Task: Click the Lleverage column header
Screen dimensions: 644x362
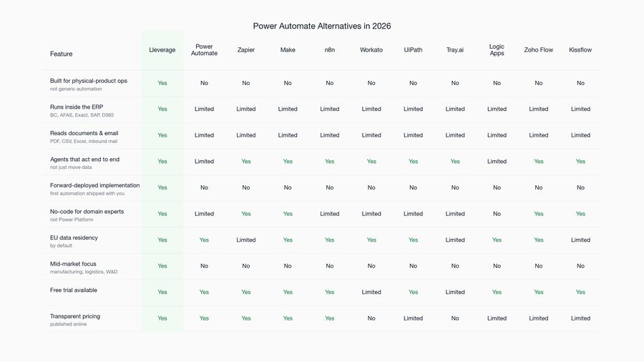Action: pyautogui.click(x=162, y=49)
